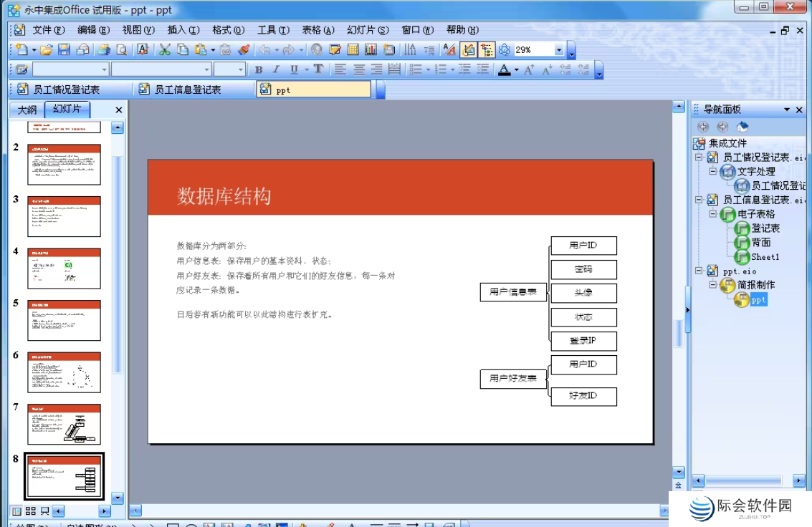Switch to slide sorter view at bottom-left
The height and width of the screenshot is (527, 812).
click(x=30, y=511)
